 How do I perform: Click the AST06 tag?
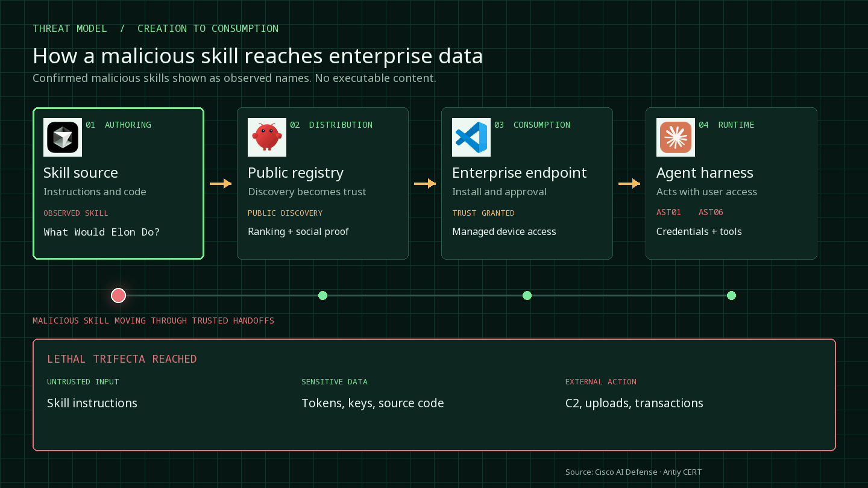pyautogui.click(x=711, y=212)
